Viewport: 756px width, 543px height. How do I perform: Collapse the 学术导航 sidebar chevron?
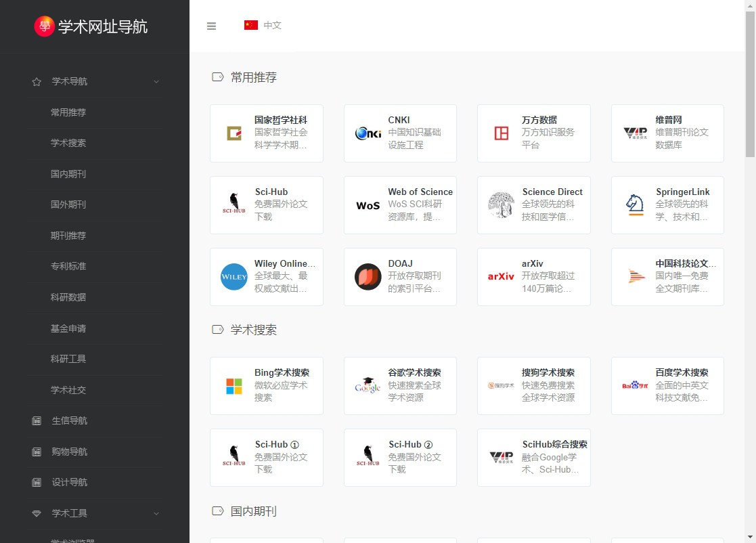tap(156, 82)
